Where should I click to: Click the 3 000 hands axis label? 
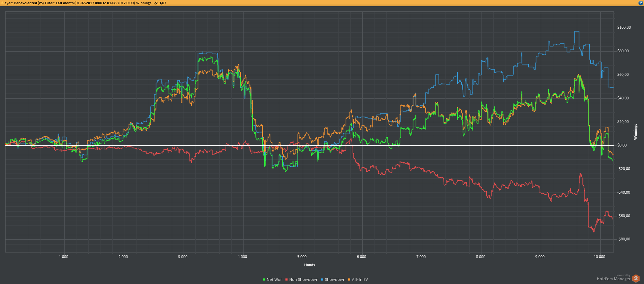point(183,257)
